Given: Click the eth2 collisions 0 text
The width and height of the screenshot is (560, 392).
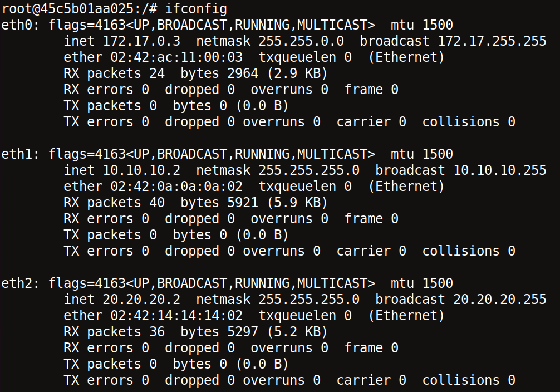Looking at the screenshot, I should pos(469,380).
